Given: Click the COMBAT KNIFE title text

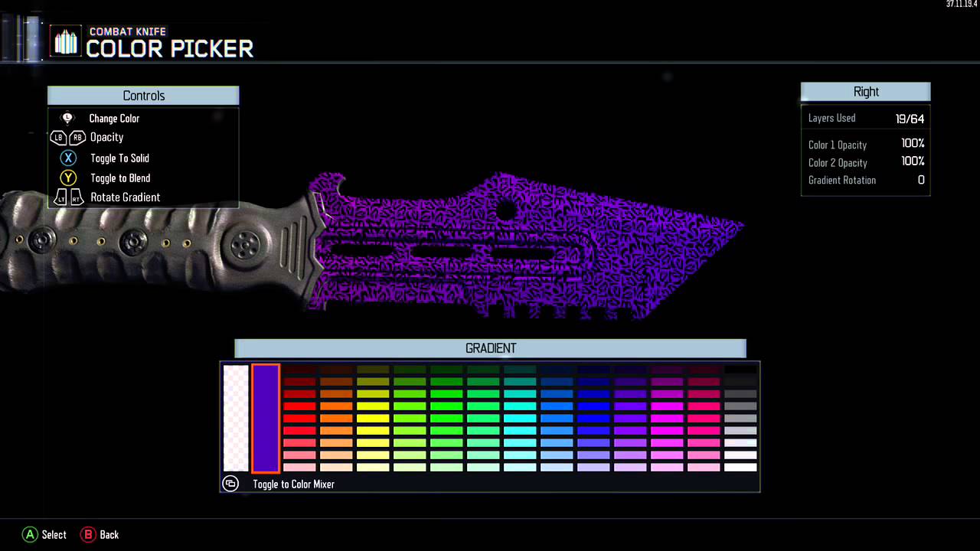Looking at the screenshot, I should pos(126,32).
